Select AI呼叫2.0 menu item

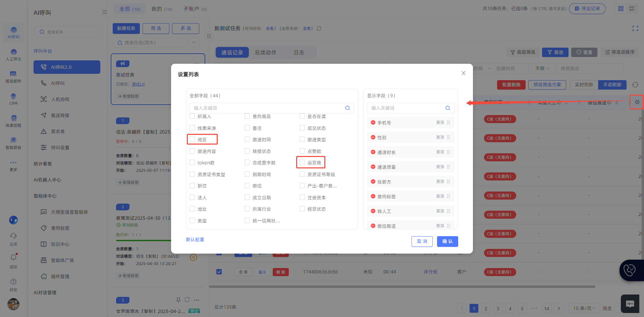(67, 67)
